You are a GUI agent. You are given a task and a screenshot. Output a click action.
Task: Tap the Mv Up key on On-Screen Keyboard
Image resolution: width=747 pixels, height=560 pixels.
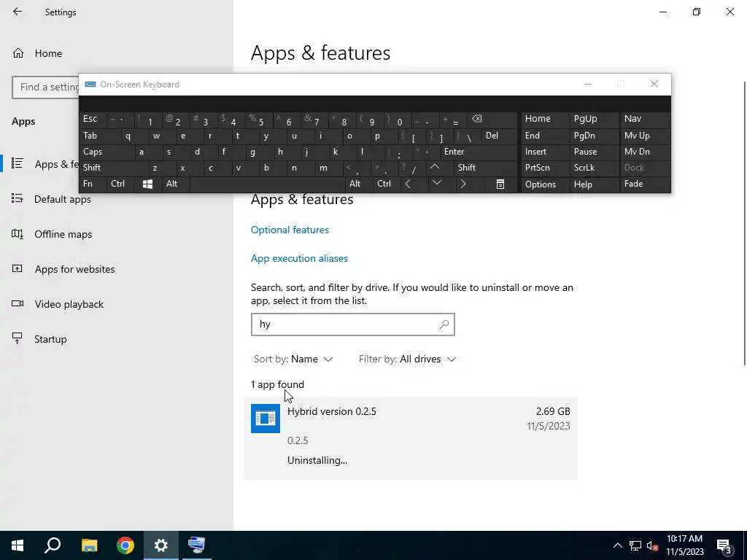click(645, 136)
